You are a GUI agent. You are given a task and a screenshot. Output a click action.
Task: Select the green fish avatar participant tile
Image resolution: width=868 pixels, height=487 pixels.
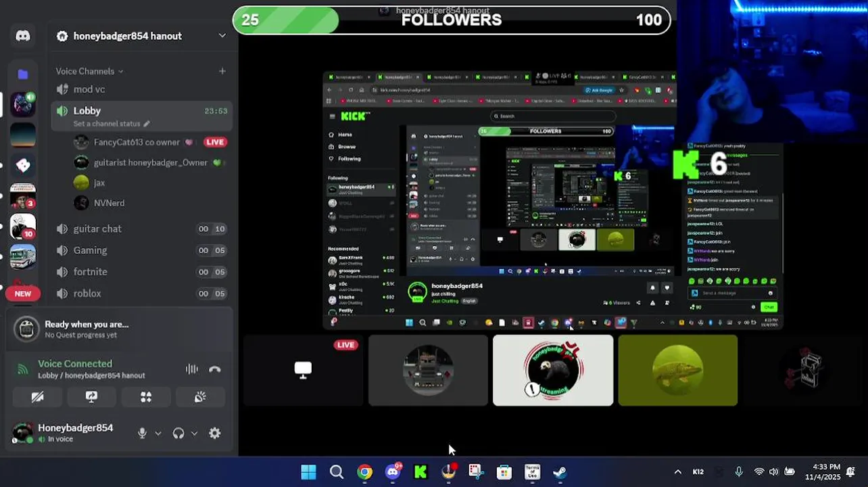click(x=678, y=370)
